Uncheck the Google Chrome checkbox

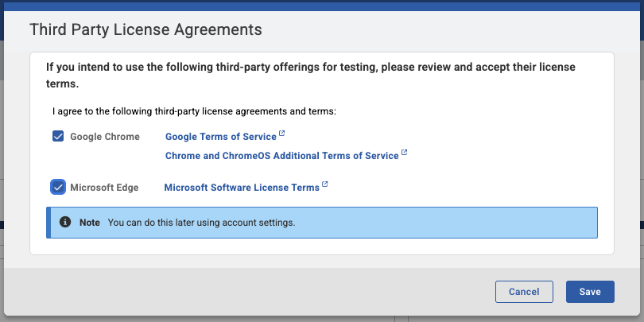click(x=58, y=136)
